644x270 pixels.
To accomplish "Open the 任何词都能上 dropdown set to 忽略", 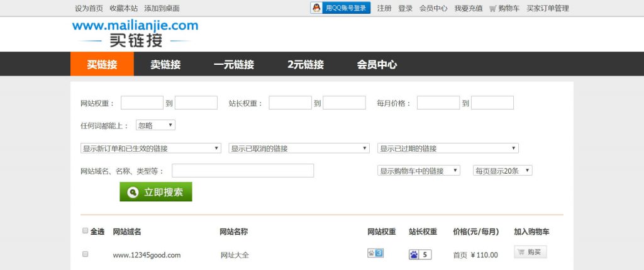I will click(155, 125).
